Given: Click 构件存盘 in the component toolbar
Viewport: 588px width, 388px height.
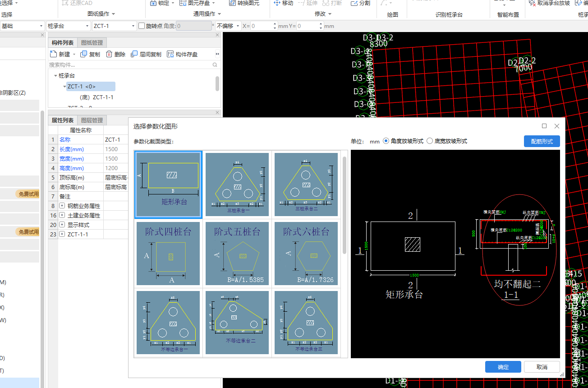Looking at the screenshot, I should 182,54.
